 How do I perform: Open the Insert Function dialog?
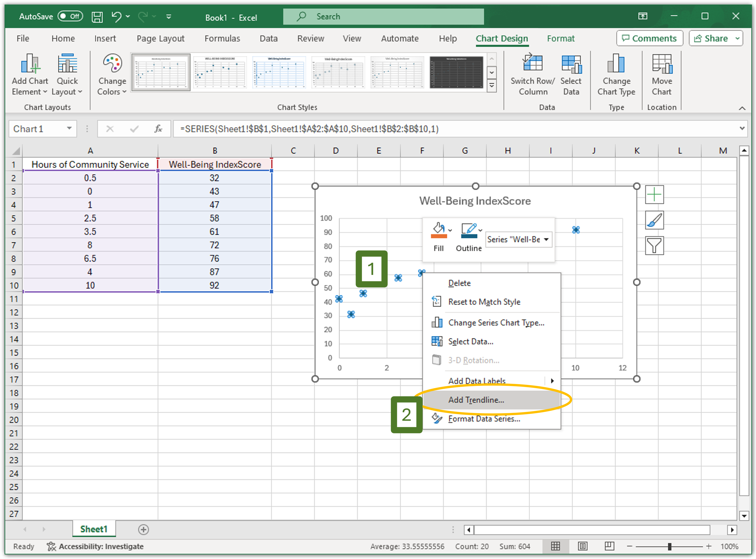158,129
